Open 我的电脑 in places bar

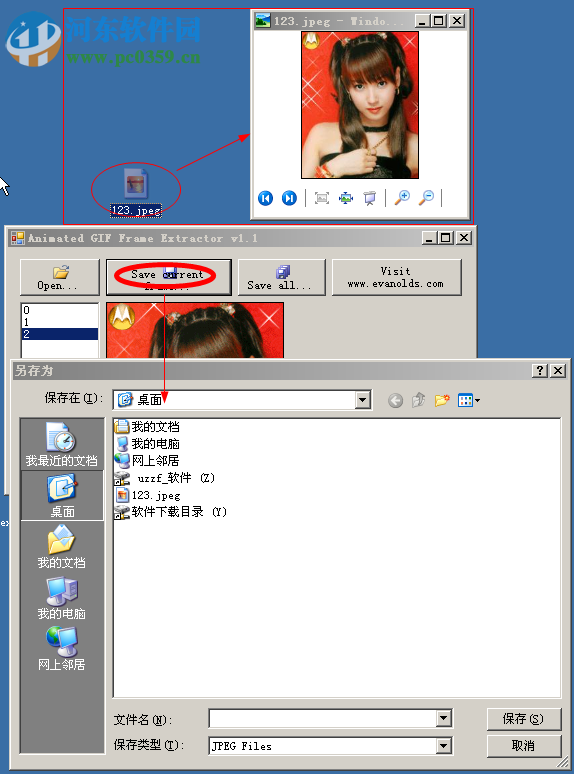(x=62, y=598)
